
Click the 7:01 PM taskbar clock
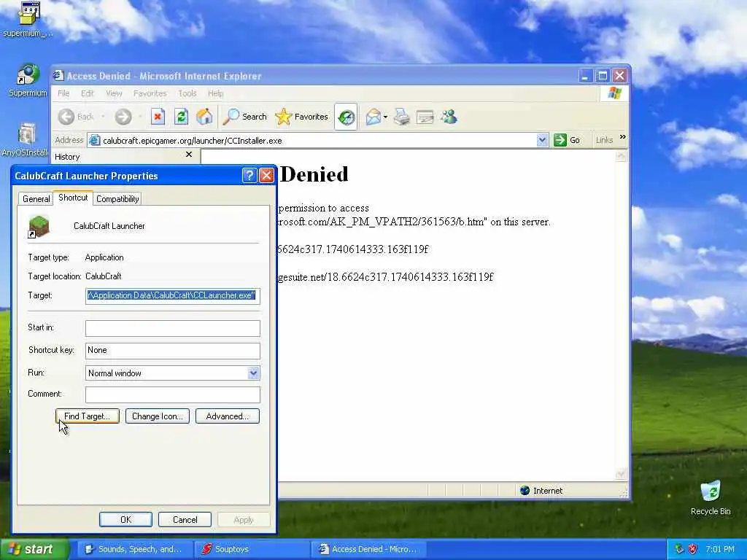coord(720,550)
